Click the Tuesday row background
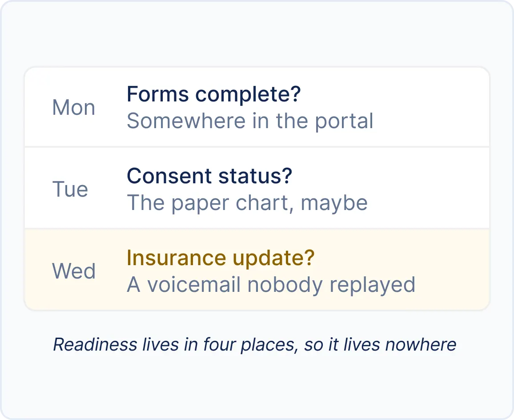 [257, 188]
